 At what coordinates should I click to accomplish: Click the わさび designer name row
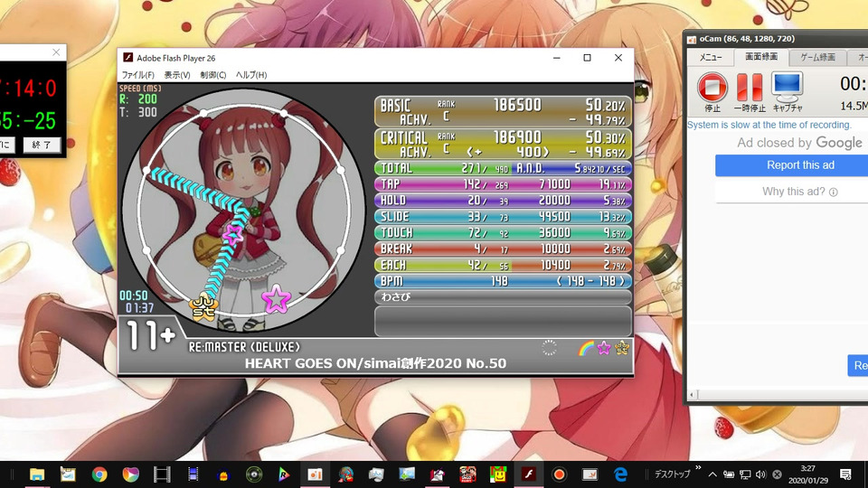(503, 297)
